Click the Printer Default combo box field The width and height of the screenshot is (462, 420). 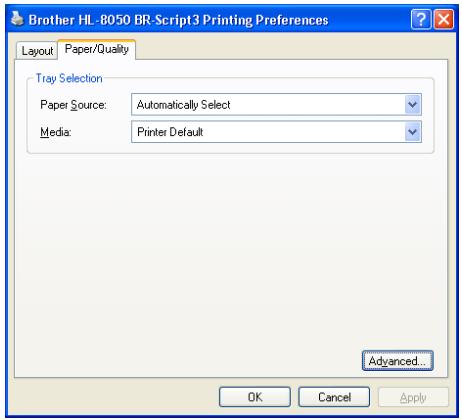point(276,132)
